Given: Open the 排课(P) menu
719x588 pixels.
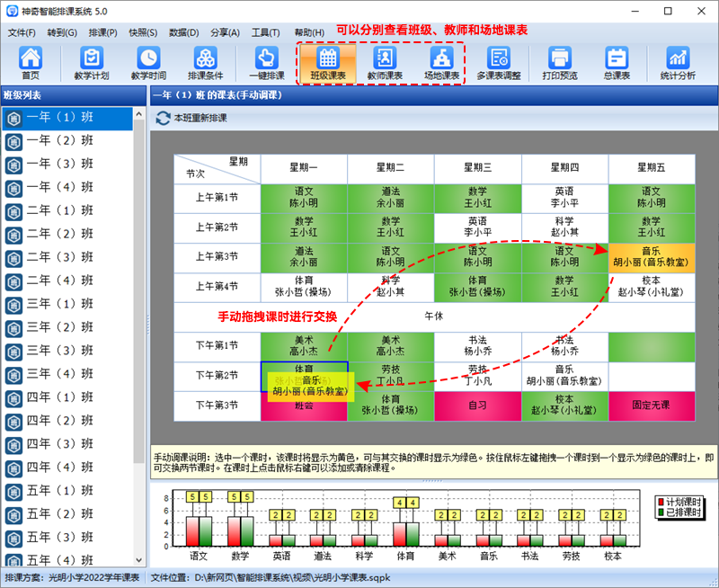Looking at the screenshot, I should [102, 32].
